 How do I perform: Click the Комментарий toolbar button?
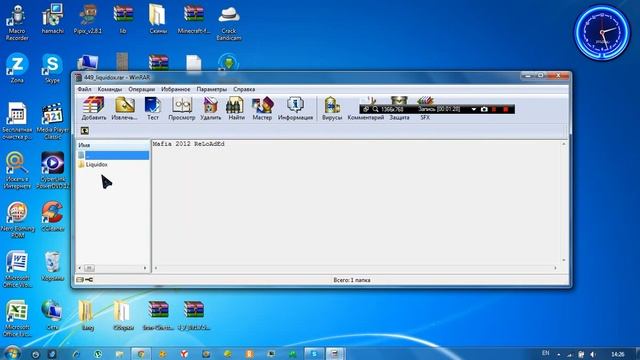tap(366, 117)
